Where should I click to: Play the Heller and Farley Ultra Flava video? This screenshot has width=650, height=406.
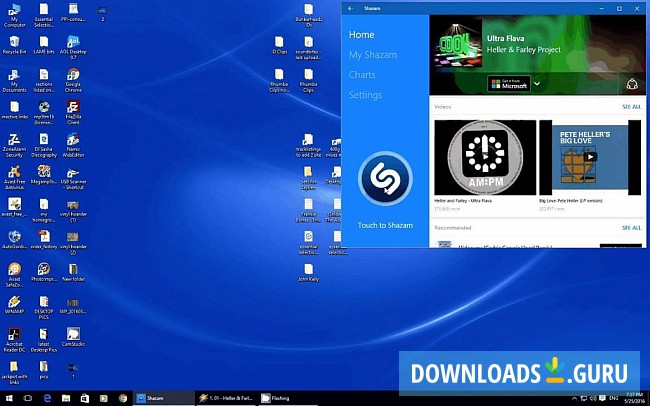[x=485, y=158]
